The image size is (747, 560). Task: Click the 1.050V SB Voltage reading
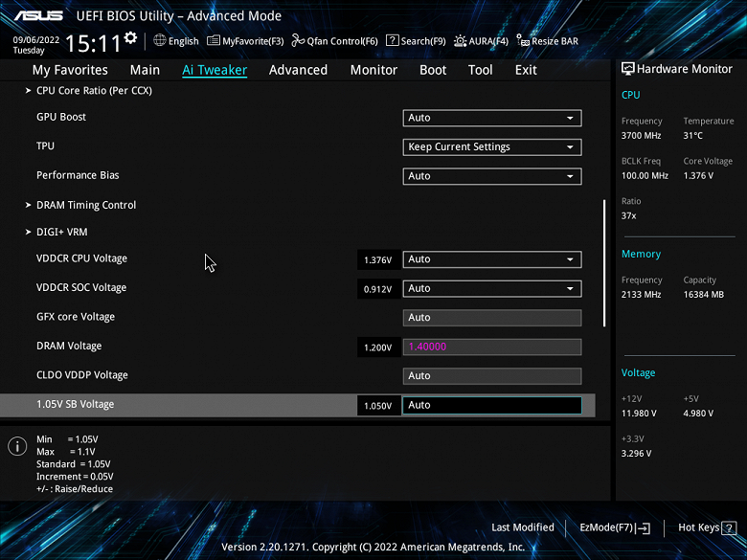pyautogui.click(x=377, y=406)
